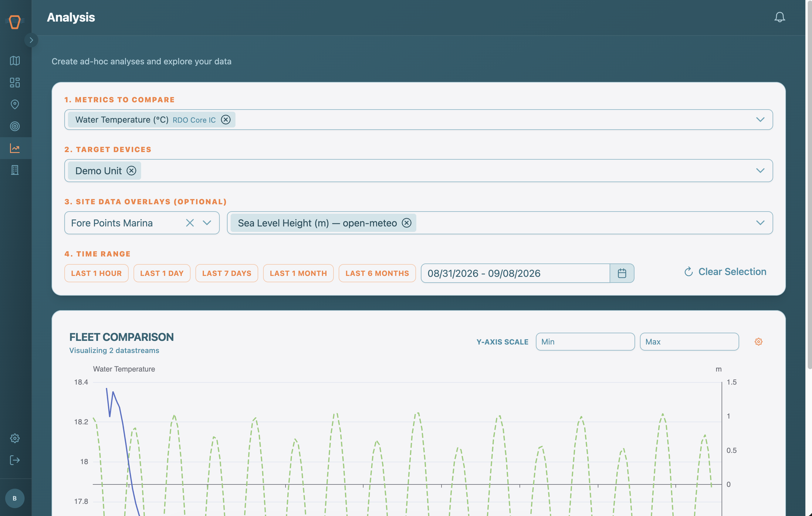This screenshot has height=516, width=812.
Task: Click the orange app logo
Action: [x=15, y=22]
